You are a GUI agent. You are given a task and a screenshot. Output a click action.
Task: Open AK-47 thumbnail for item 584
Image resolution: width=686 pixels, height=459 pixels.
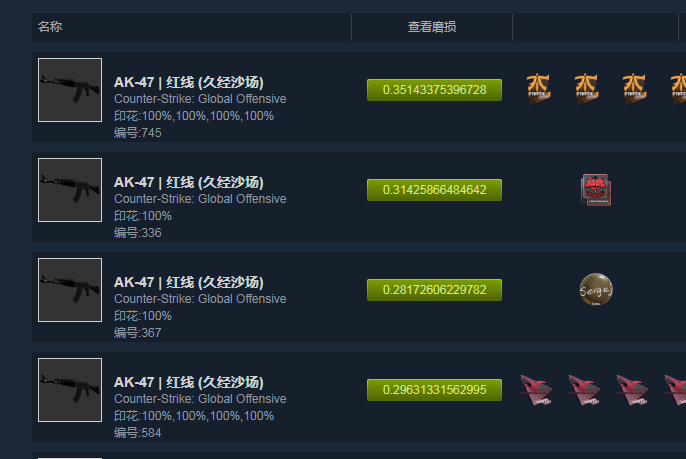[x=70, y=390]
